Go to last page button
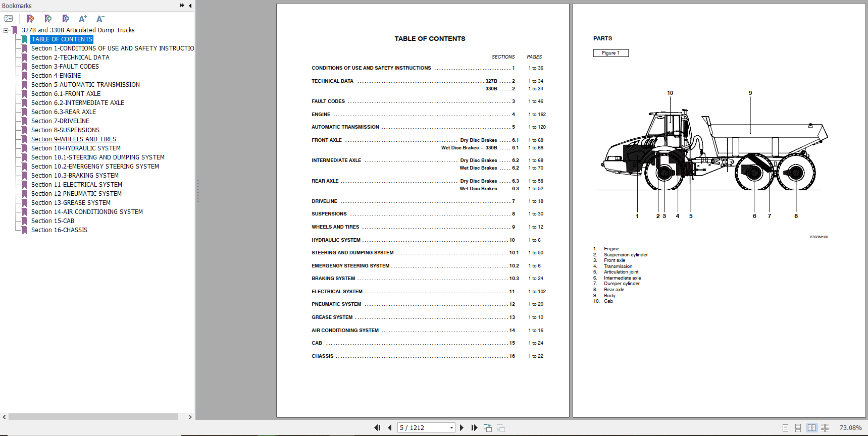 click(474, 427)
